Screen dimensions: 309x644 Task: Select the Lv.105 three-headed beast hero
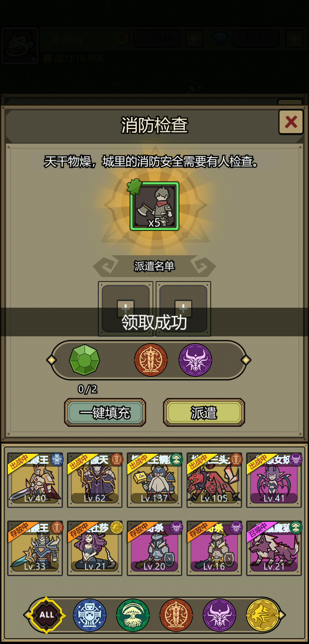pos(214,480)
